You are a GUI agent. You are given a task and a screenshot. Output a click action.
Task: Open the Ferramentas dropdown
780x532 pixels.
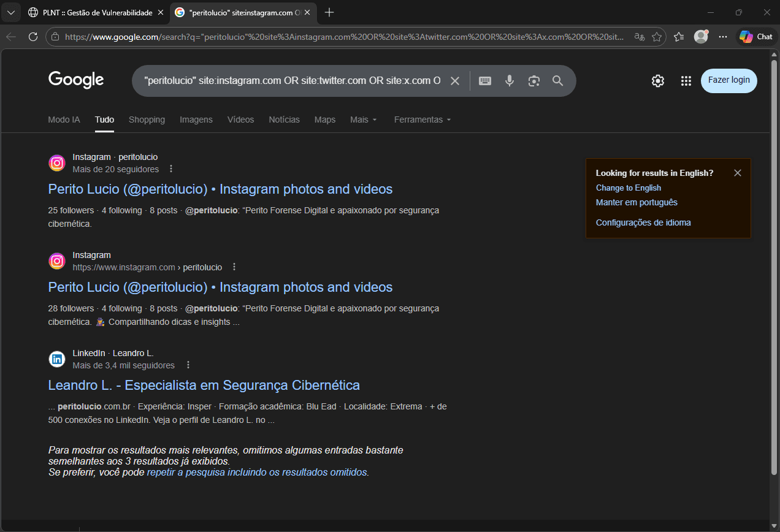(422, 120)
